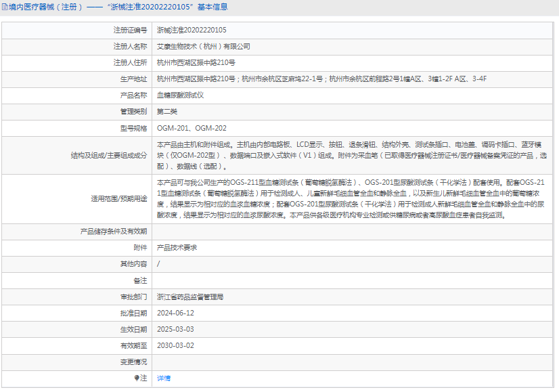The height and width of the screenshot is (392, 559).
Task: Click the 有效期至 label
Action: point(133,346)
